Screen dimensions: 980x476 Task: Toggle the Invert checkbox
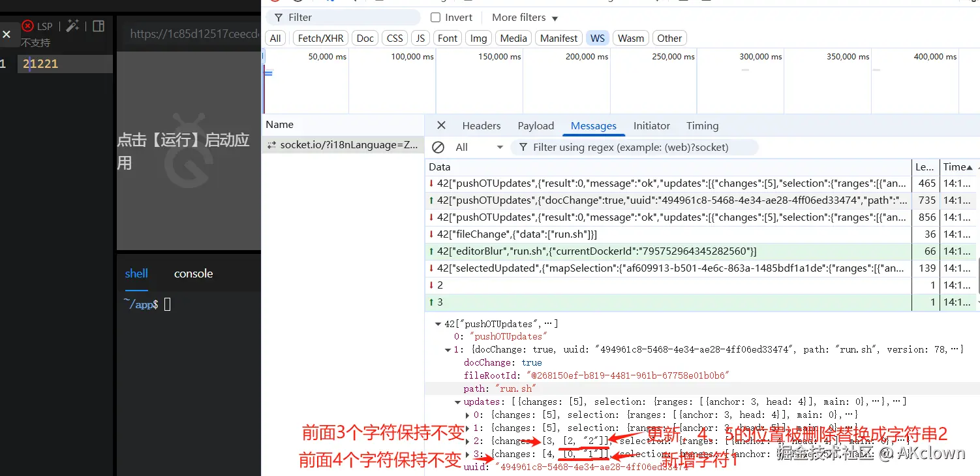435,18
